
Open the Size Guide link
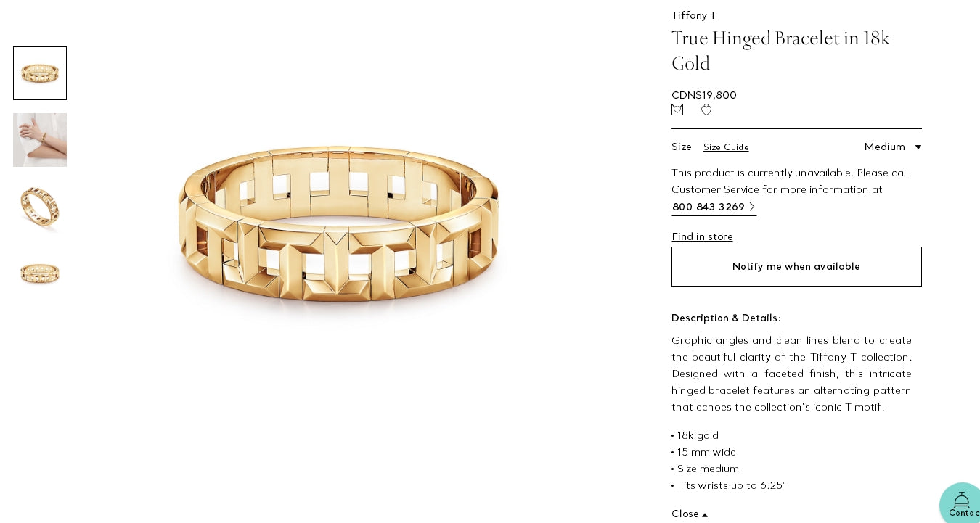coord(726,147)
